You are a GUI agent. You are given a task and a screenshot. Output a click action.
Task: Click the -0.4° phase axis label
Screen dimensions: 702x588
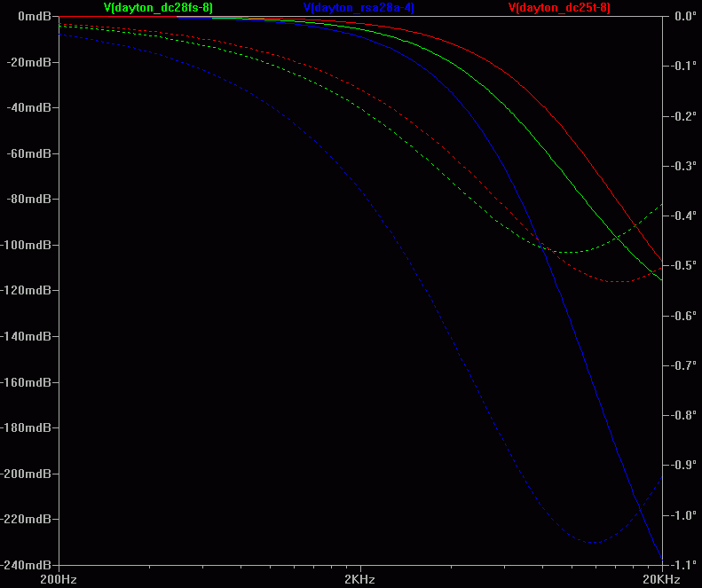pyautogui.click(x=682, y=216)
